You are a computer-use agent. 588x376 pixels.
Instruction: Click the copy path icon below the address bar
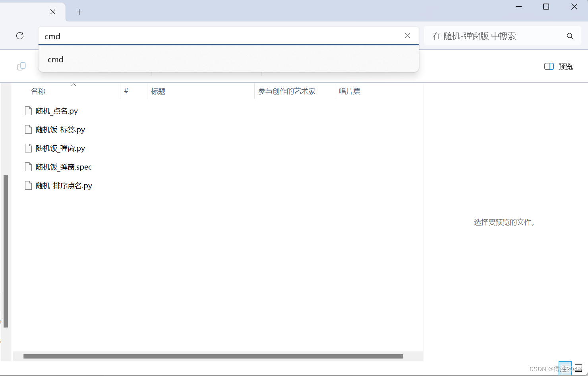click(x=21, y=66)
